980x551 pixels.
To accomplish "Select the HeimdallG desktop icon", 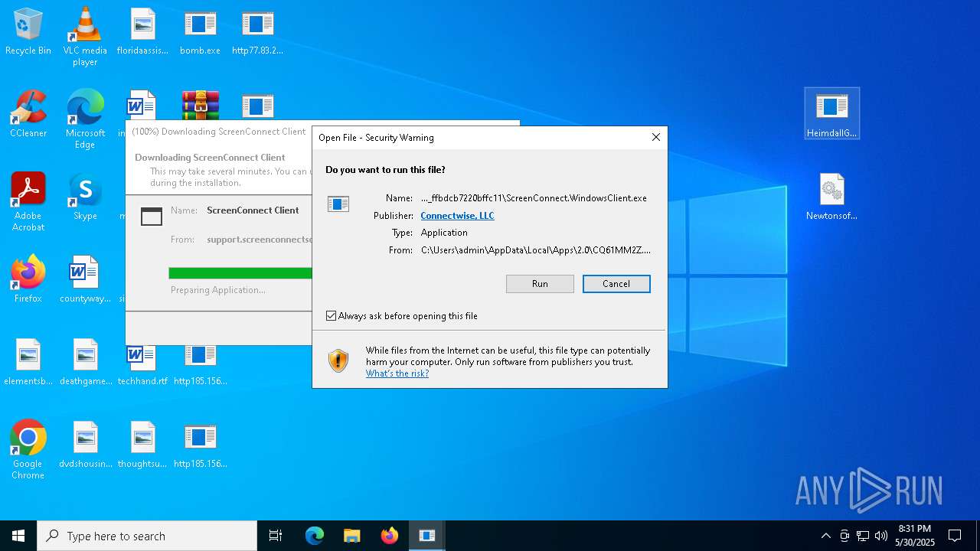I will (x=832, y=113).
